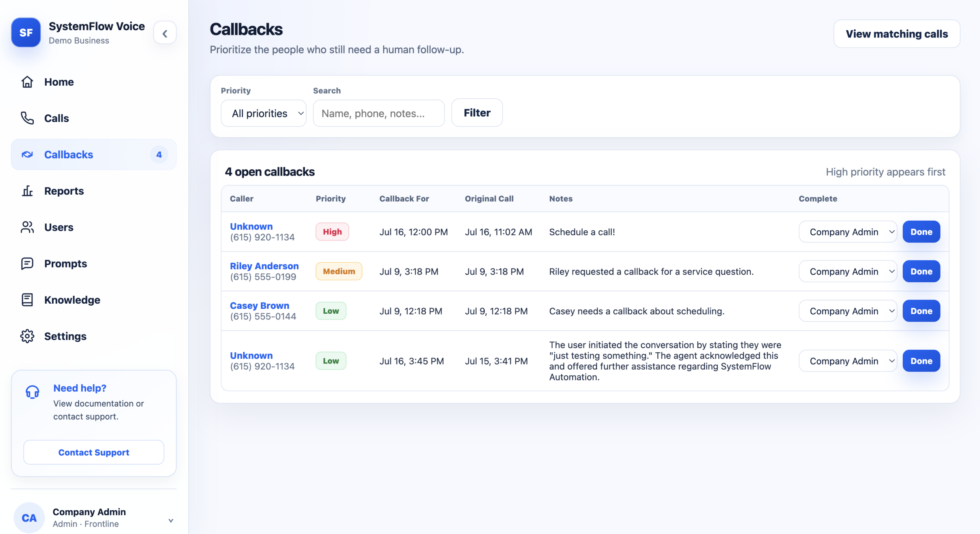
Task: Open Riley Anderson caller link
Action: click(x=264, y=266)
